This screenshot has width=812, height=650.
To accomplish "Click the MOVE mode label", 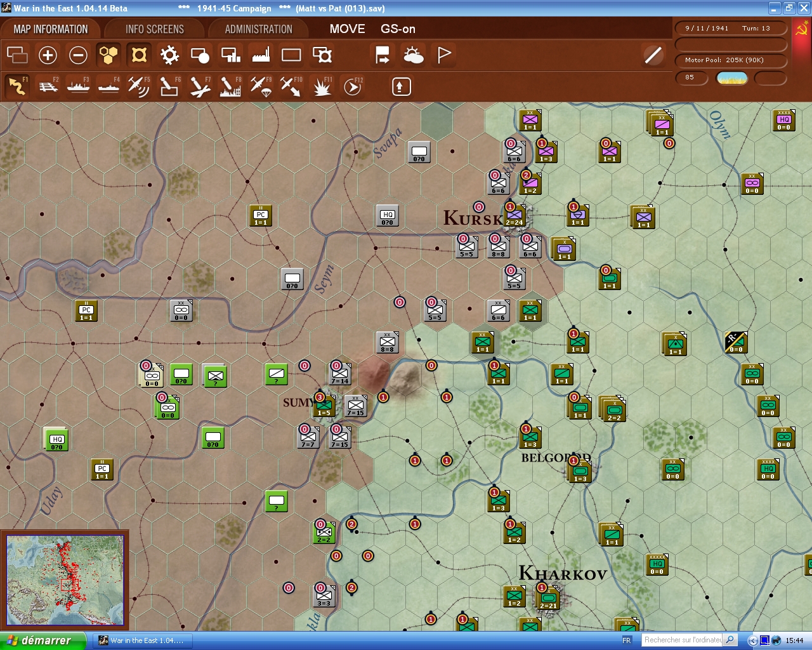I will (347, 29).
